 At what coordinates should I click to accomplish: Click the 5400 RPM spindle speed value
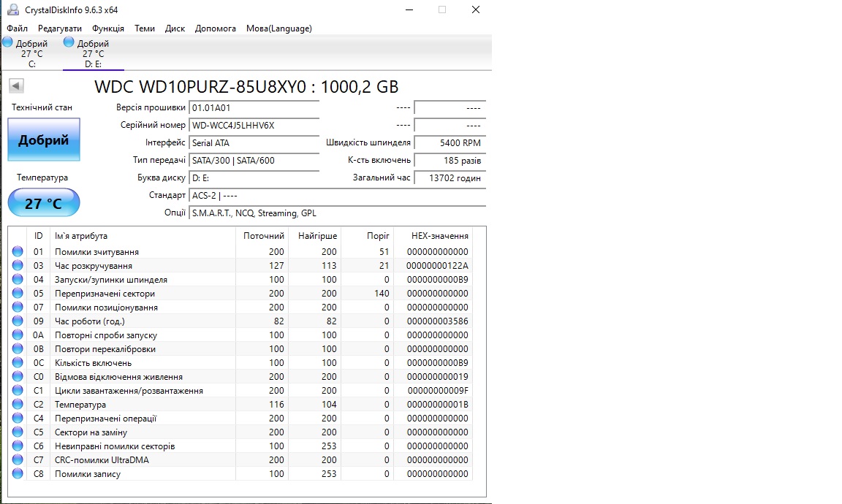pyautogui.click(x=450, y=142)
